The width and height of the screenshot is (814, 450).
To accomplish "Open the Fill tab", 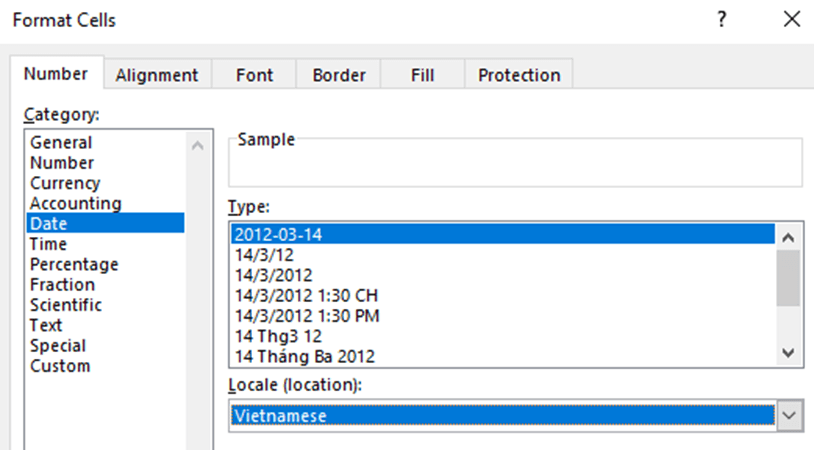I will click(x=422, y=75).
